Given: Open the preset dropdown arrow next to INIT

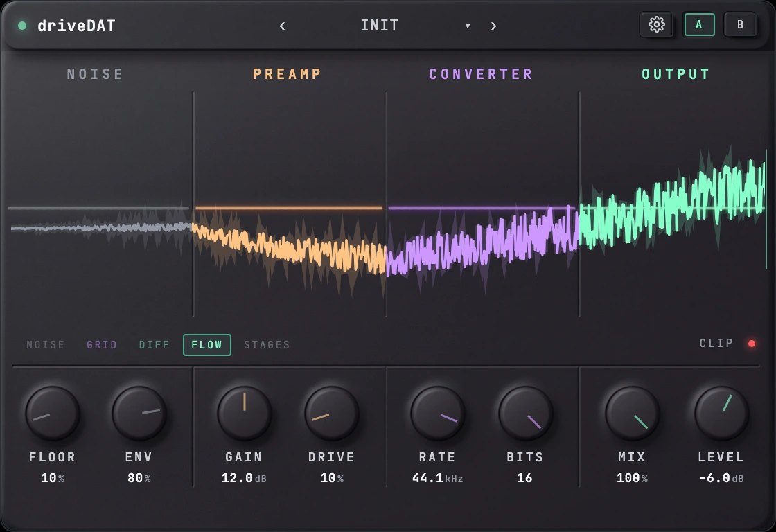Looking at the screenshot, I should click(467, 26).
